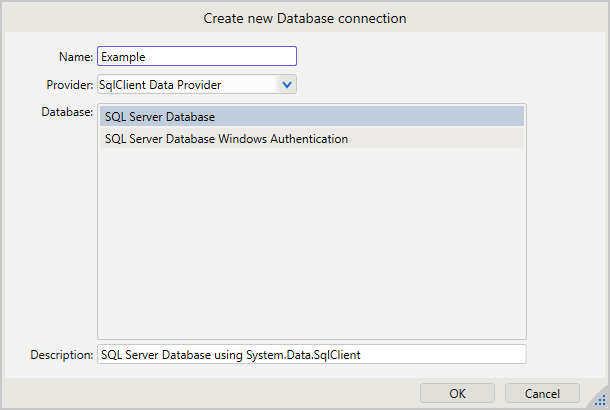Focus the Description text field
Viewport: 610px width, 410px height.
point(310,354)
